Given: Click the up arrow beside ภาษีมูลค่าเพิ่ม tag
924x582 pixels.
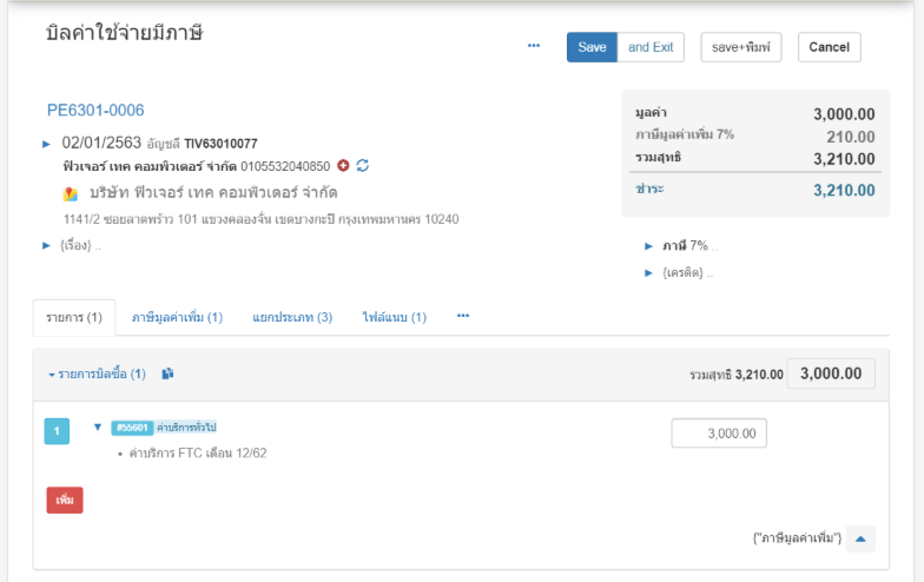Looking at the screenshot, I should tap(860, 539).
